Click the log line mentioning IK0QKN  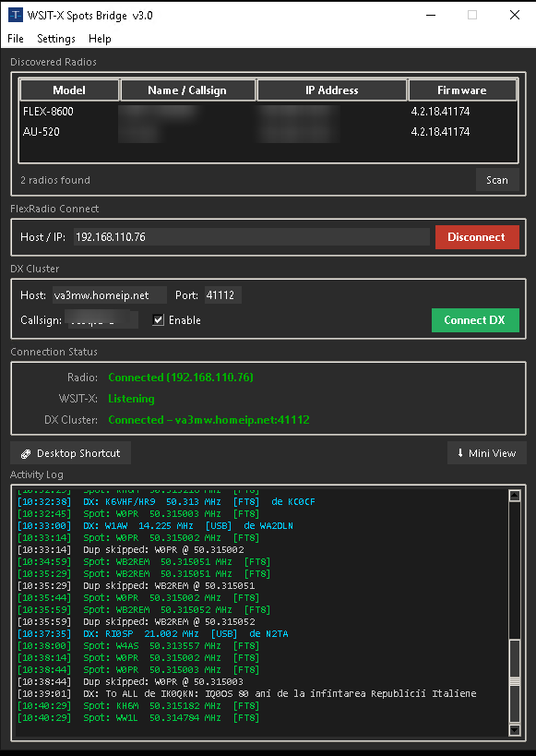pyautogui.click(x=247, y=693)
